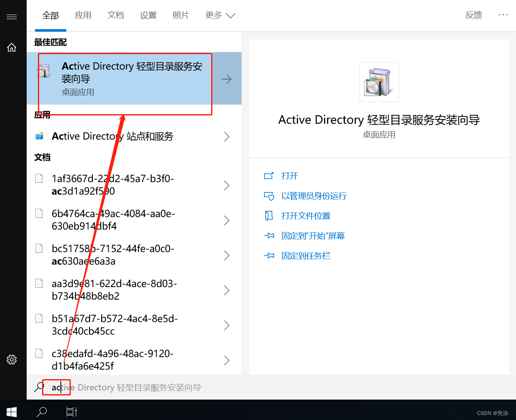Viewport: 516px width, 420px height.
Task: Expand chevron for aa3d9e81-622d document
Action: pyautogui.click(x=227, y=290)
